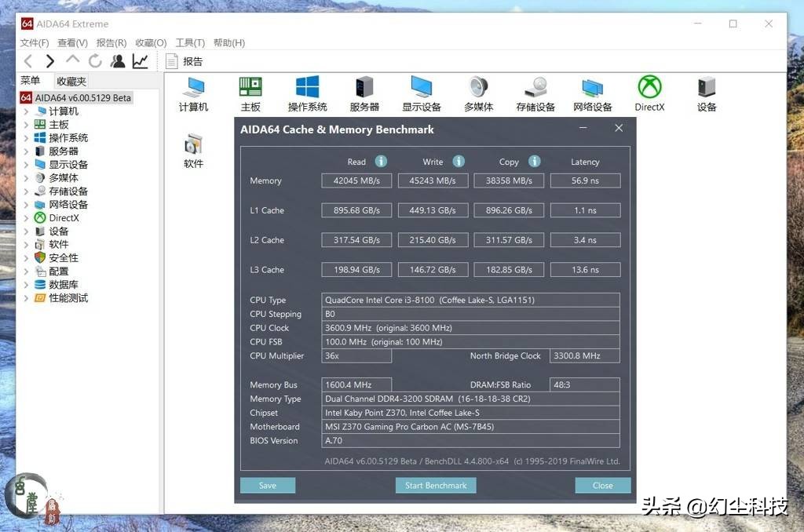Select the 操作系统 operating system icon
Image resolution: width=804 pixels, height=532 pixels.
coord(307,88)
